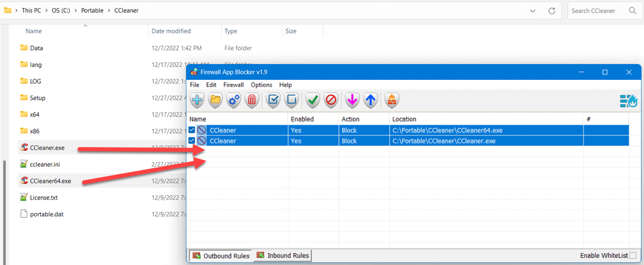The image size is (644, 265).
Task: Click the C:\Portable\CCleaner\CCleaner.exe location cell
Action: [x=486, y=141]
